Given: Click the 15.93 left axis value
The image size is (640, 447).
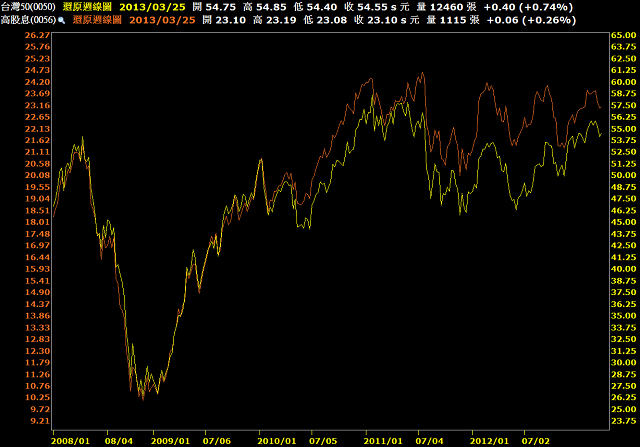Looking at the screenshot, I should (x=38, y=269).
